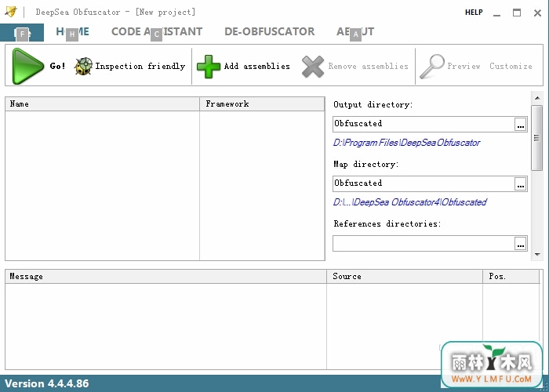Screen dimensions: 549x392
Task: Switch to the HOME tab
Action: tap(72, 32)
